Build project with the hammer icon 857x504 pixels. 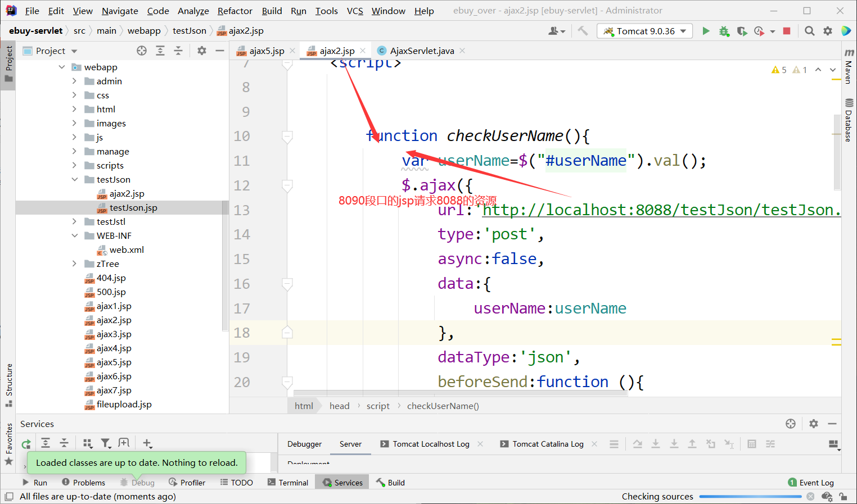[583, 31]
